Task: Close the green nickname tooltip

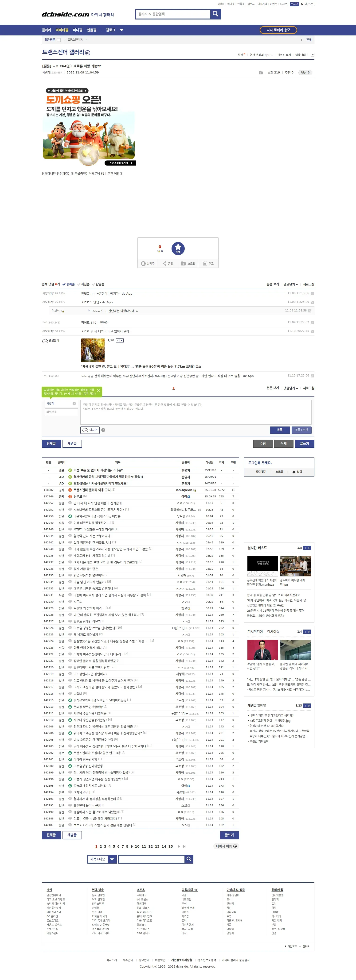Action: (99, 390)
